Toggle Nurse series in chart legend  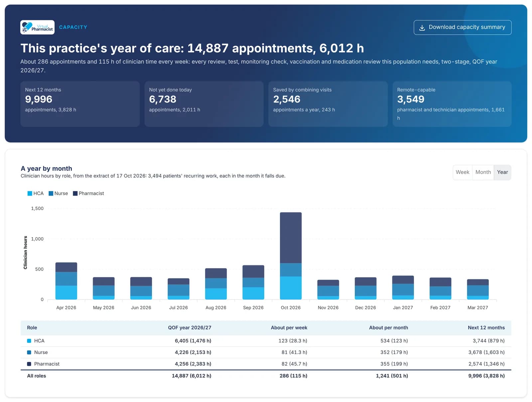tap(58, 193)
